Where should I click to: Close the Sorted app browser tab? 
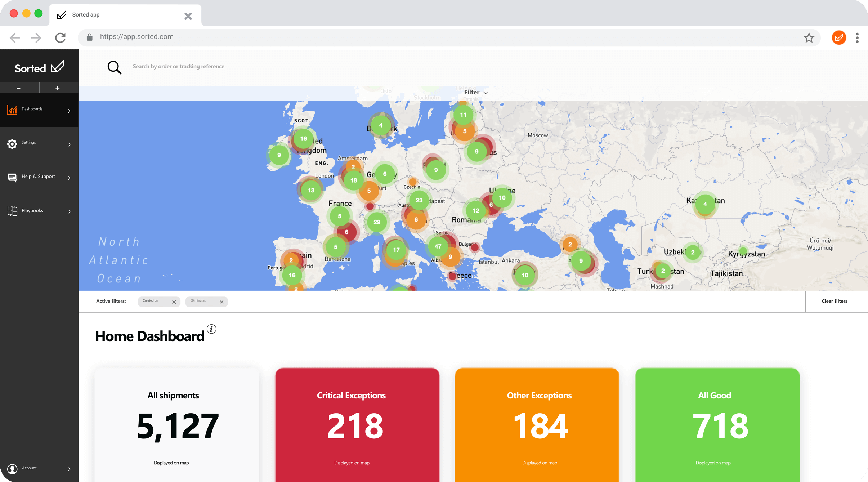pyautogui.click(x=188, y=16)
